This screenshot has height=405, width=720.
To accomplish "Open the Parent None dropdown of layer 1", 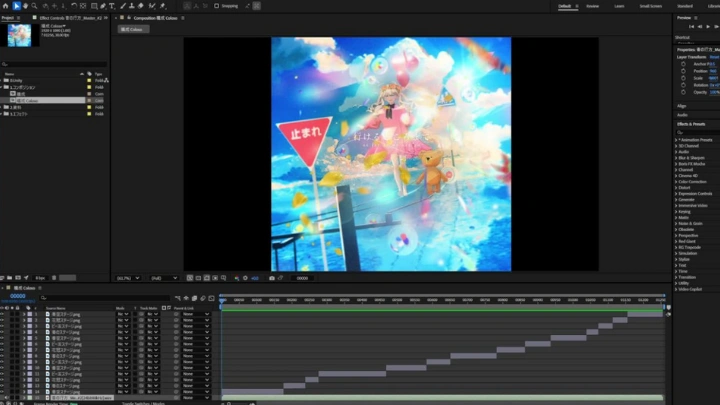I will pyautogui.click(x=196, y=314).
